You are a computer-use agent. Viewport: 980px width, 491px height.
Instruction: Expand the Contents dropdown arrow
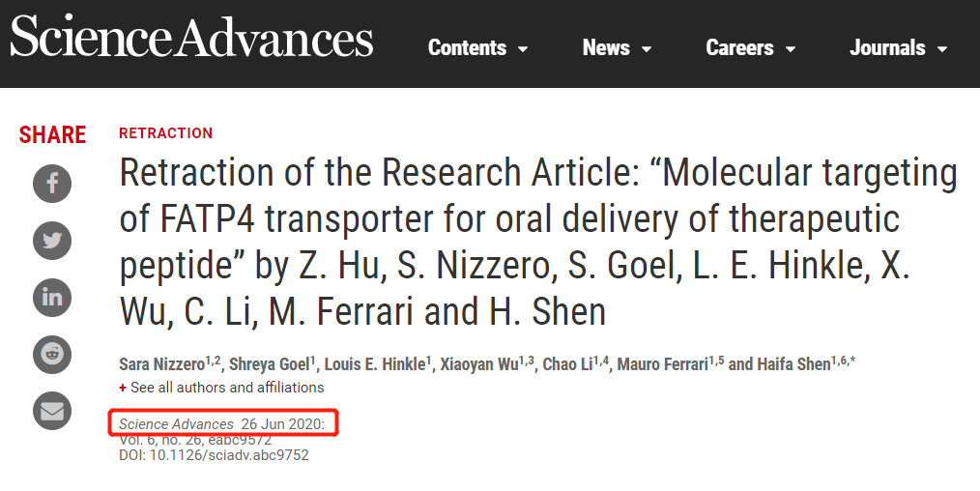[x=523, y=48]
